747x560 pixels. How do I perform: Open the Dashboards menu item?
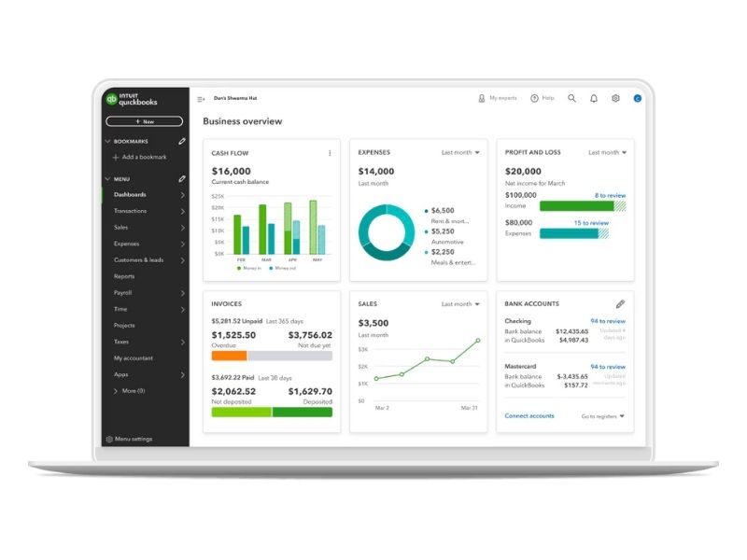[x=130, y=194]
